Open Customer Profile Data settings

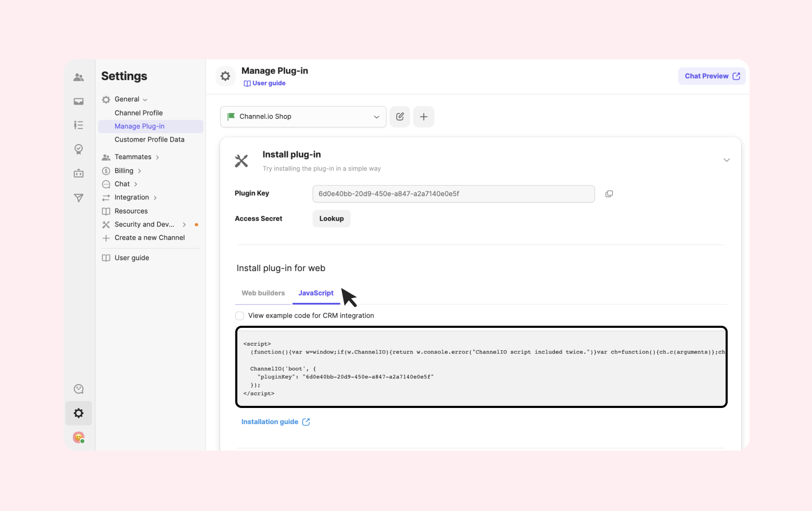[149, 139]
